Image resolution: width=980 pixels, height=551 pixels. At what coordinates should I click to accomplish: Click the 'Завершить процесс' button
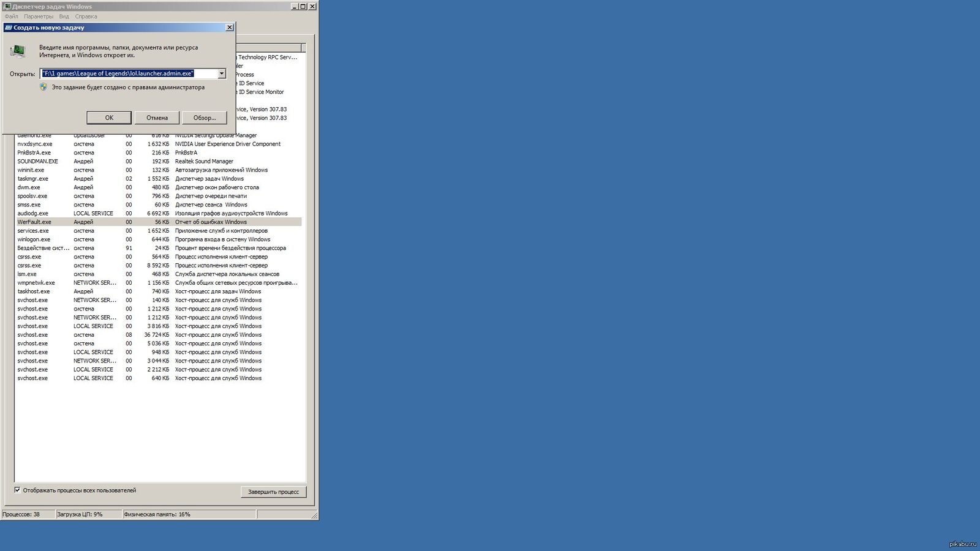click(273, 492)
